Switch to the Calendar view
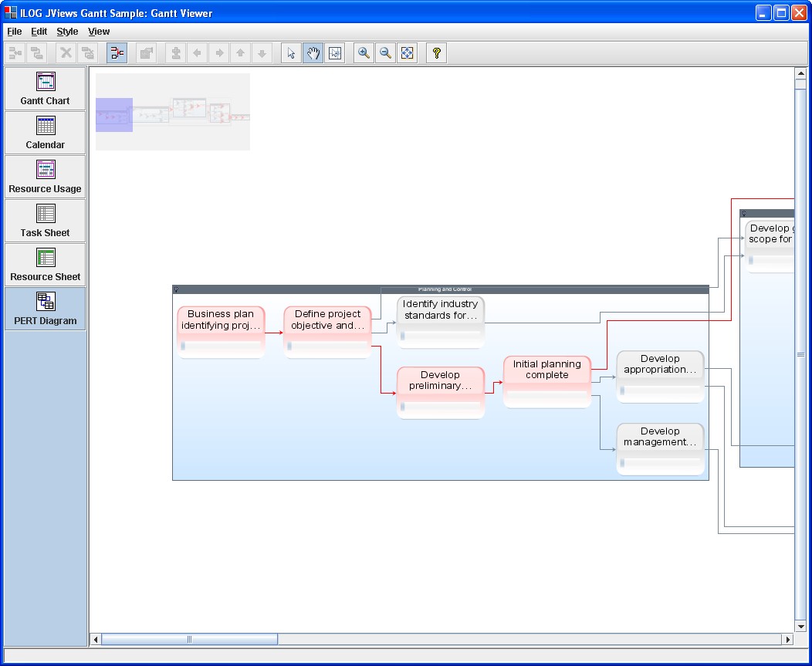Screen dimensions: 812x666 pos(45,133)
